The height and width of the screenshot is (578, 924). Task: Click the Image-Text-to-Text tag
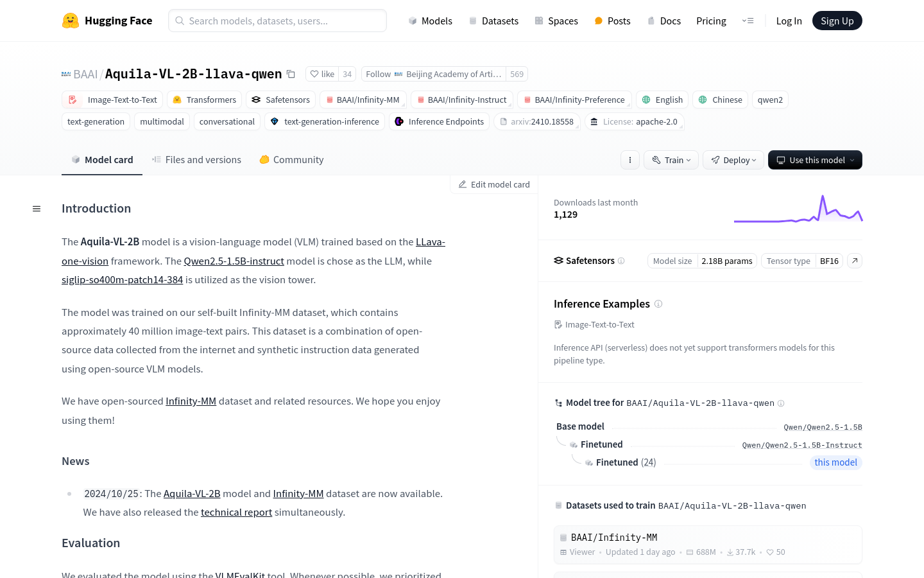[112, 100]
